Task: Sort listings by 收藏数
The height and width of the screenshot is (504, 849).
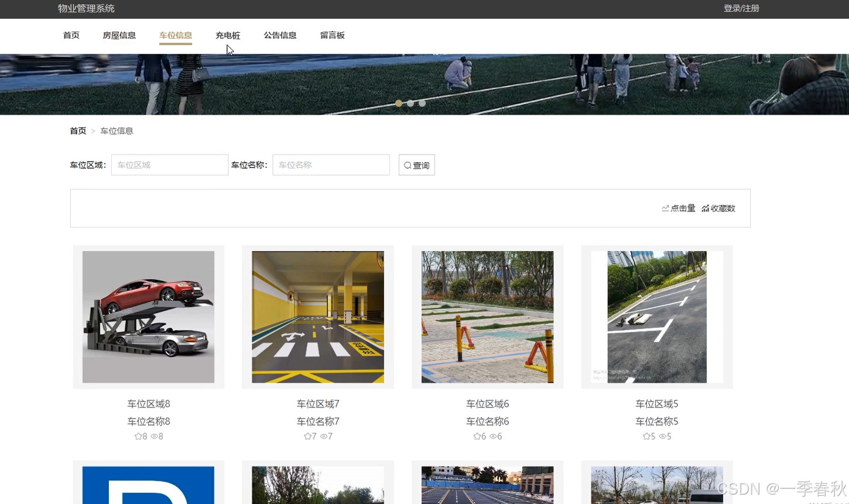Action: pyautogui.click(x=718, y=208)
